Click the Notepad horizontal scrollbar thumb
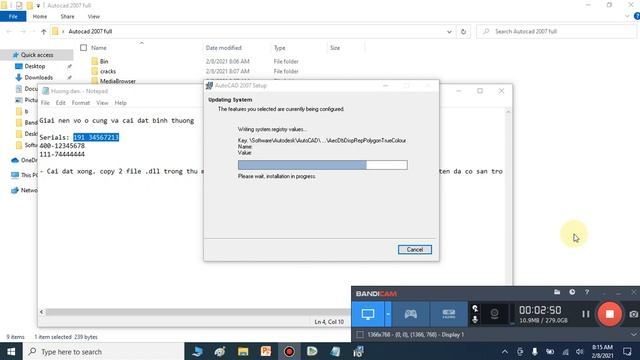Image resolution: width=640 pixels, height=360 pixels. [x=198, y=312]
